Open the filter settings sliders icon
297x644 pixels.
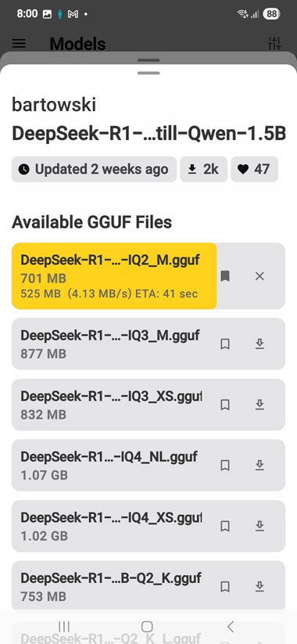(x=274, y=43)
